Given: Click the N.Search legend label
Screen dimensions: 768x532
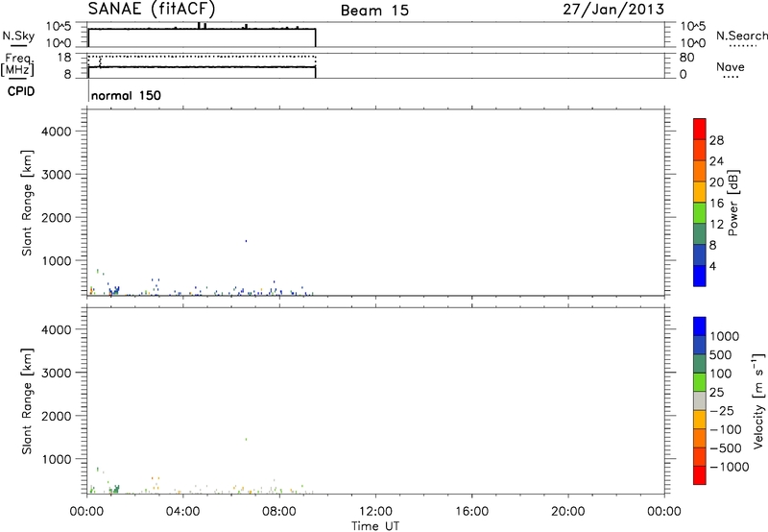Looking at the screenshot, I should [x=741, y=36].
